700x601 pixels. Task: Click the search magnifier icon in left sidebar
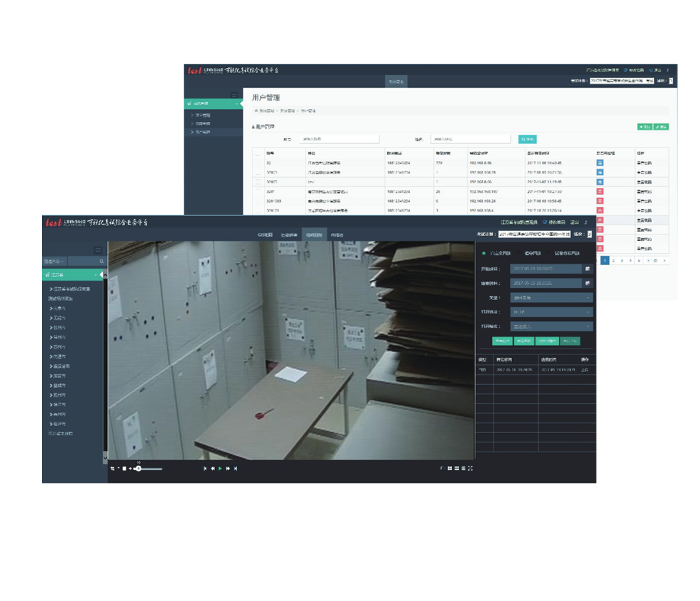[101, 262]
